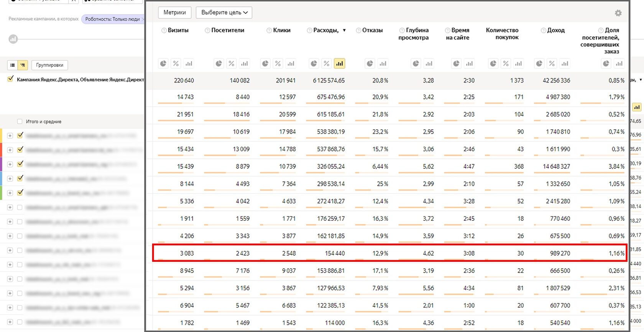The height and width of the screenshot is (332, 644).
Task: Switch Клики column to percent view
Action: (x=278, y=64)
